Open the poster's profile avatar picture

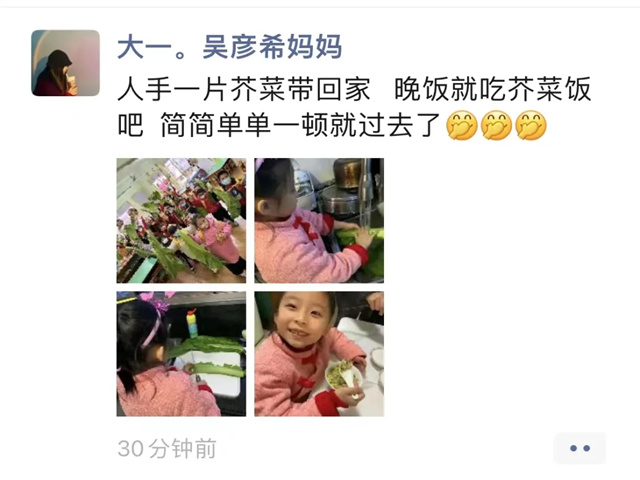click(x=65, y=63)
